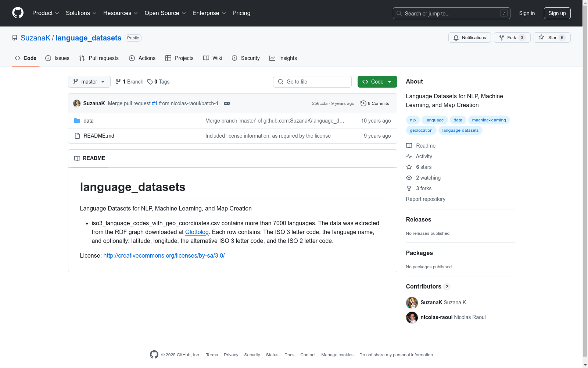The width and height of the screenshot is (588, 368).
Task: Open the README.md file
Action: tap(99, 136)
